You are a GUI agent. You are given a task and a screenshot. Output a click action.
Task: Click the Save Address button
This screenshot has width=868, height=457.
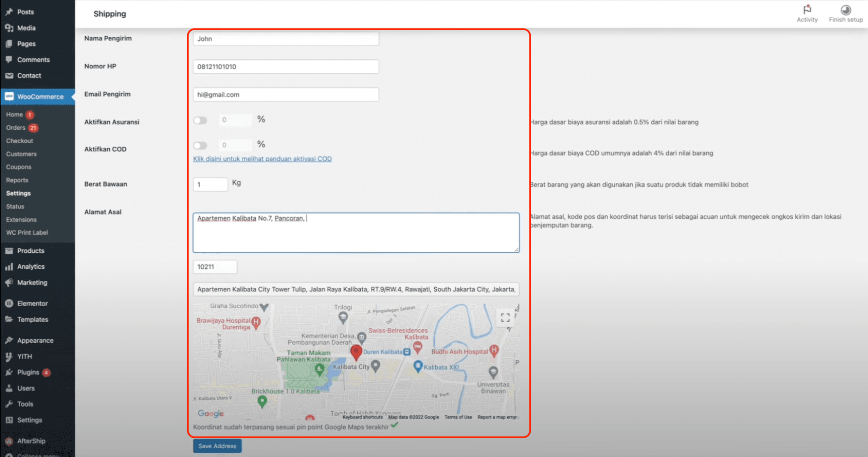tap(217, 446)
